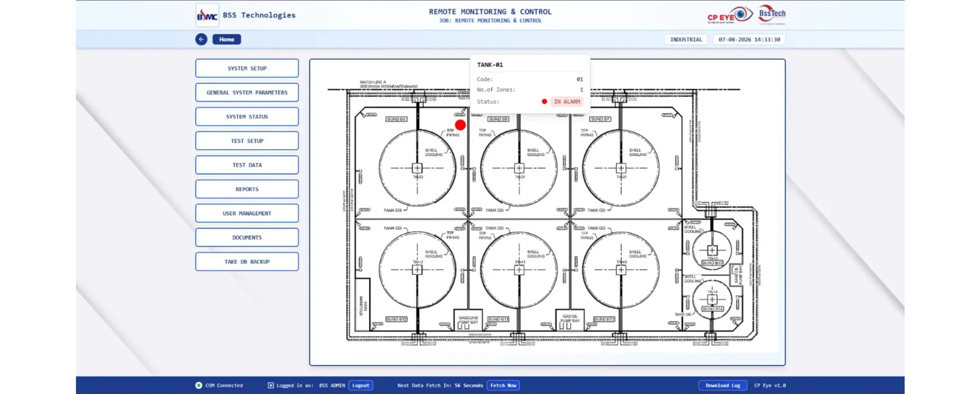Click the MAIN MANIFOLD box on the map
Image resolution: width=980 pixels, height=394 pixels.
pos(362,305)
